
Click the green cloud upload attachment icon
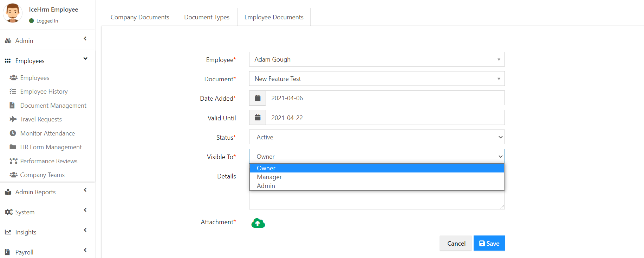click(x=258, y=223)
